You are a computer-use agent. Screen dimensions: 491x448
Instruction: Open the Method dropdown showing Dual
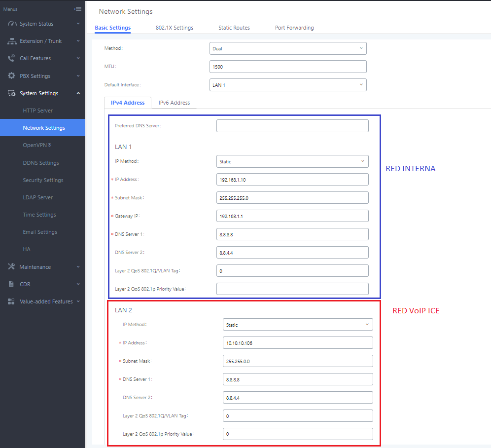coord(288,48)
